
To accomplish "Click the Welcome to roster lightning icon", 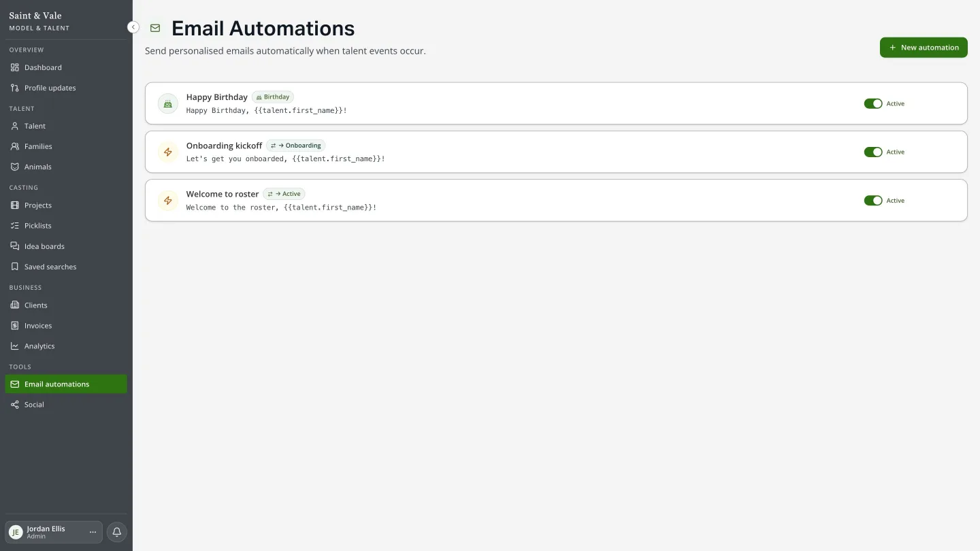I will [x=168, y=200].
